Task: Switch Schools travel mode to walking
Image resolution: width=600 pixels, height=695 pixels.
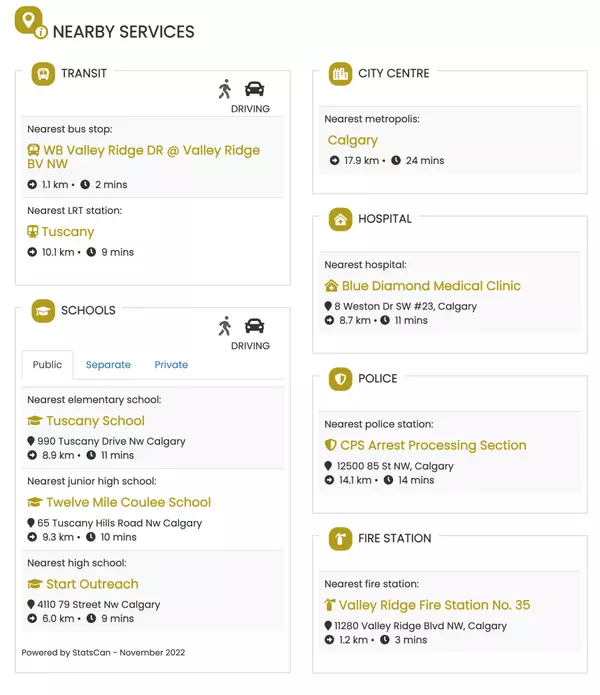Action: pos(225,326)
